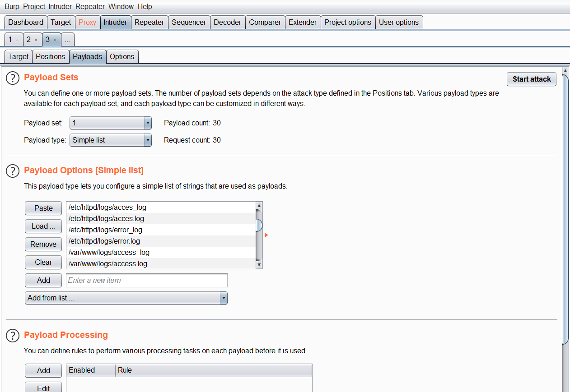Image resolution: width=570 pixels, height=392 pixels.
Task: Click Add button beside new item field
Action: tap(43, 280)
